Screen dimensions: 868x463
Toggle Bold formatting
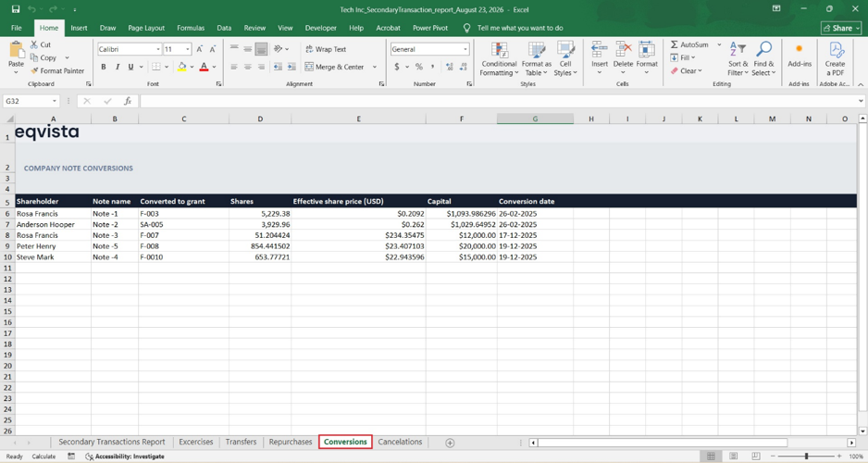(x=104, y=67)
